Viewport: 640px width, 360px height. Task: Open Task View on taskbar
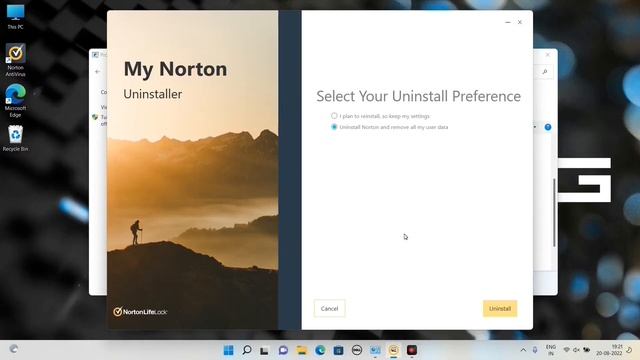click(x=264, y=350)
